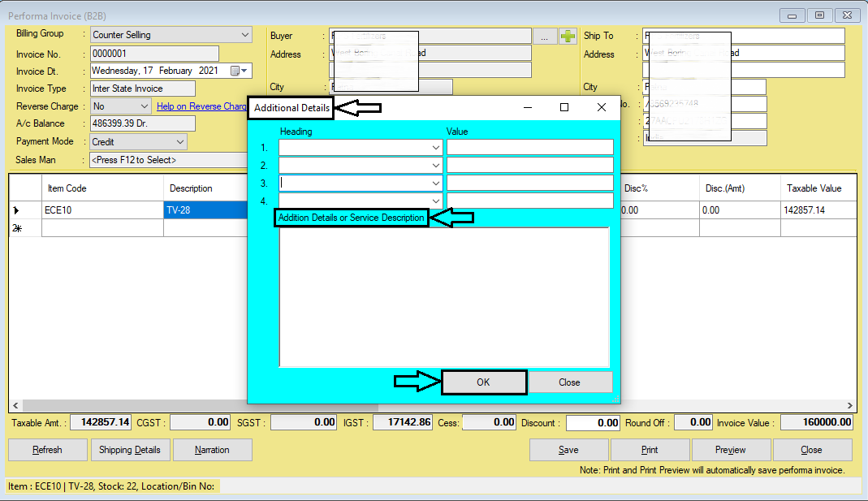Preview the invoice
Image resolution: width=868 pixels, height=501 pixels.
[731, 449]
